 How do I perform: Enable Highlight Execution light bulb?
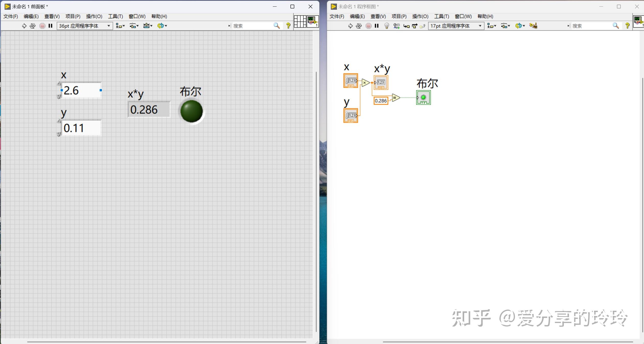(x=387, y=26)
